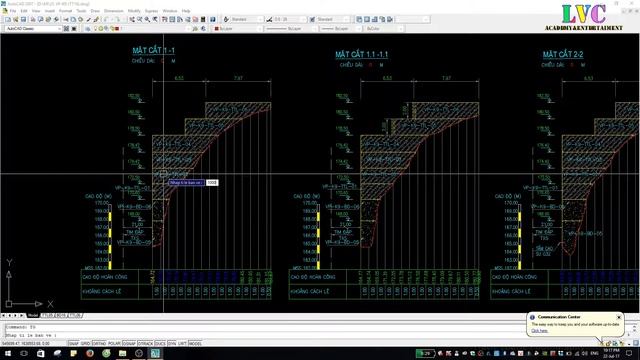The image size is (640, 360).
Task: Open the ByLayer linetype dropdown
Action: [291, 29]
